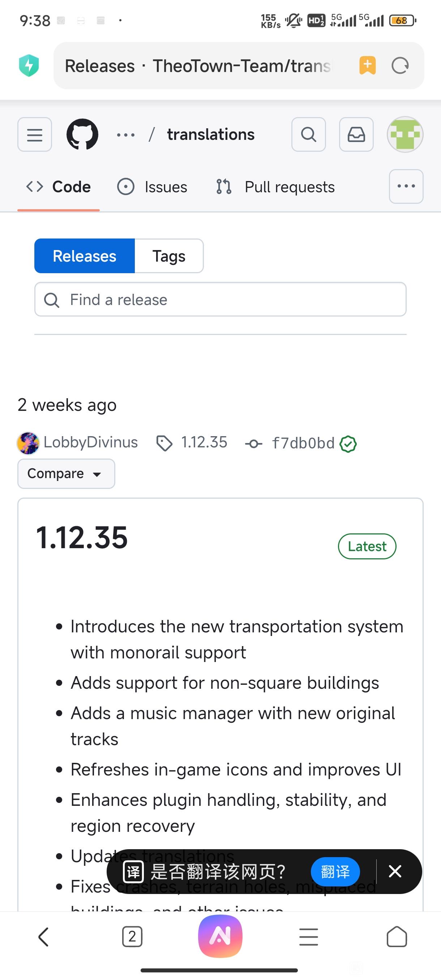Tap the blue translate button
Screen dimensions: 441x980
pos(335,872)
